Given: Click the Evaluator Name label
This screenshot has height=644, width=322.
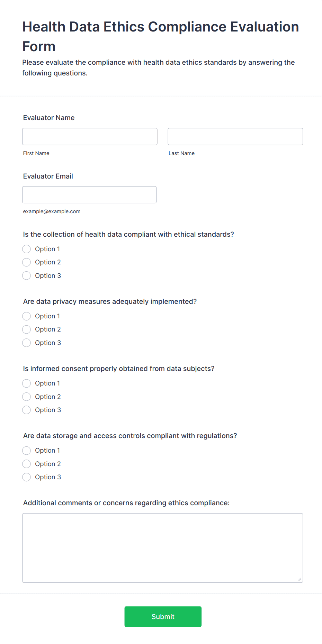Looking at the screenshot, I should [x=49, y=118].
